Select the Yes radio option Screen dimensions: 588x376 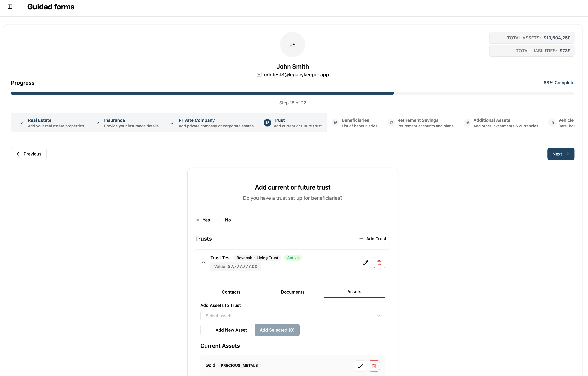pyautogui.click(x=198, y=220)
